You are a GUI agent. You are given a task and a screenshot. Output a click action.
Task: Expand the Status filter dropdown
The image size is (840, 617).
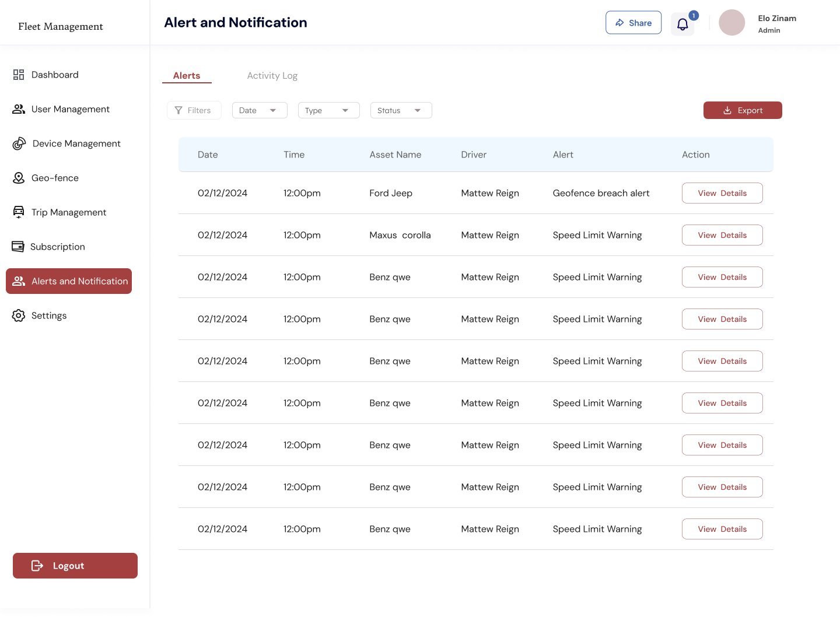coord(401,110)
